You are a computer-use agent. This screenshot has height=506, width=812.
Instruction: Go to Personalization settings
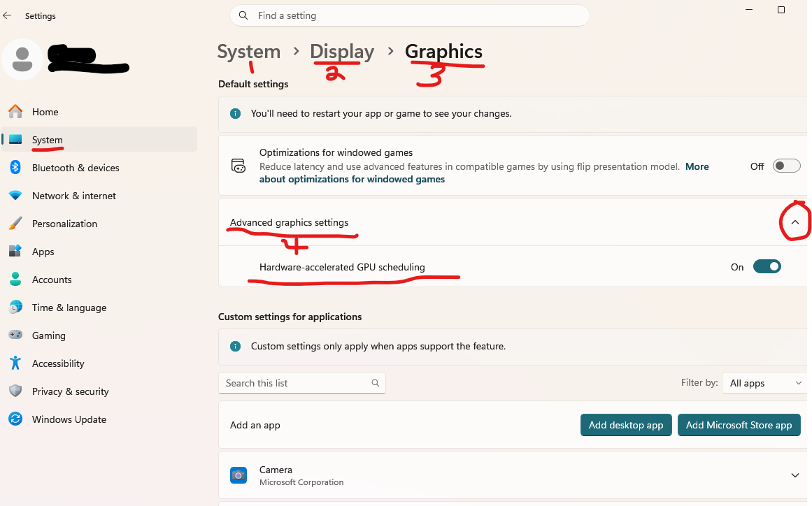(x=99, y=224)
